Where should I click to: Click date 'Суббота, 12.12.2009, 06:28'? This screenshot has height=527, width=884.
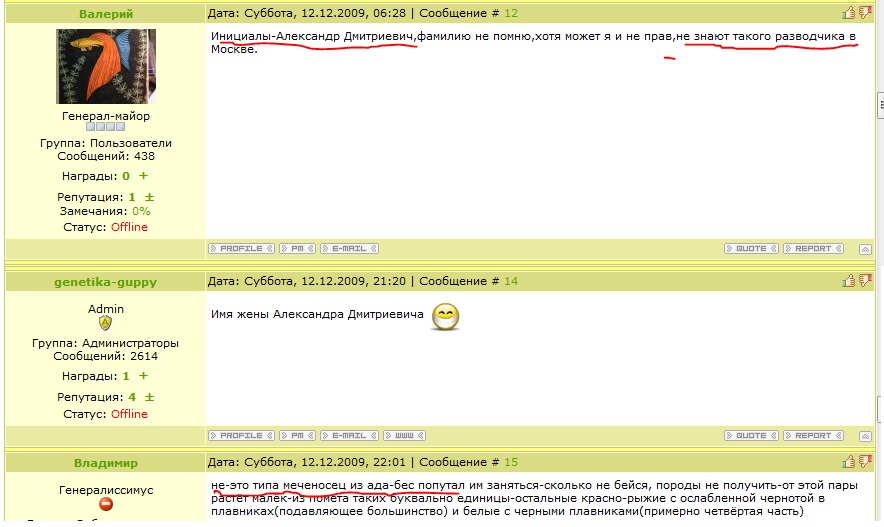325,13
